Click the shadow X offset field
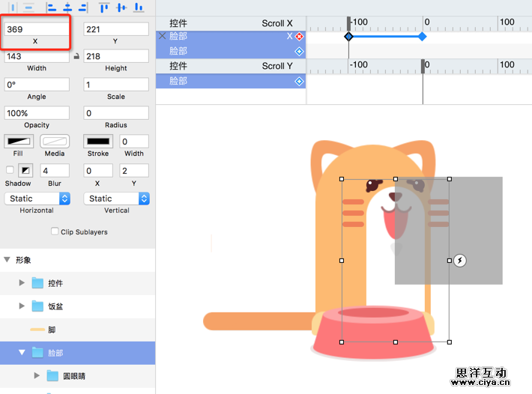The image size is (532, 394). [x=98, y=170]
